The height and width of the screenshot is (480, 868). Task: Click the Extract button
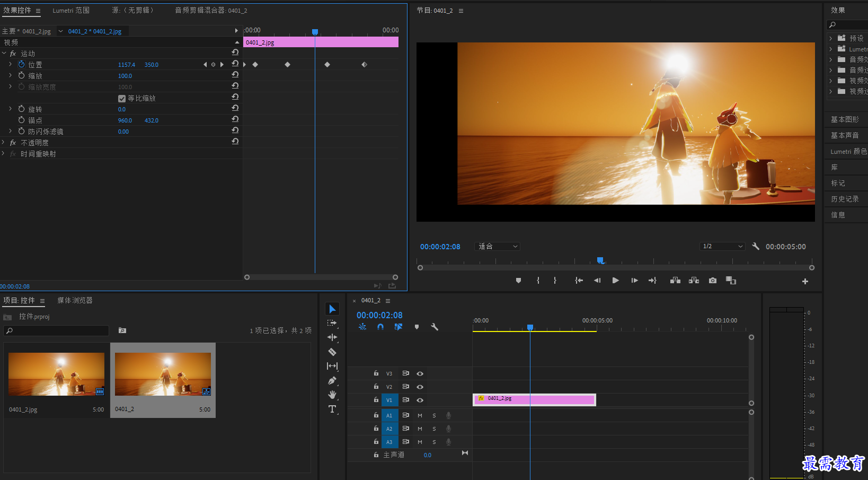pyautogui.click(x=694, y=281)
